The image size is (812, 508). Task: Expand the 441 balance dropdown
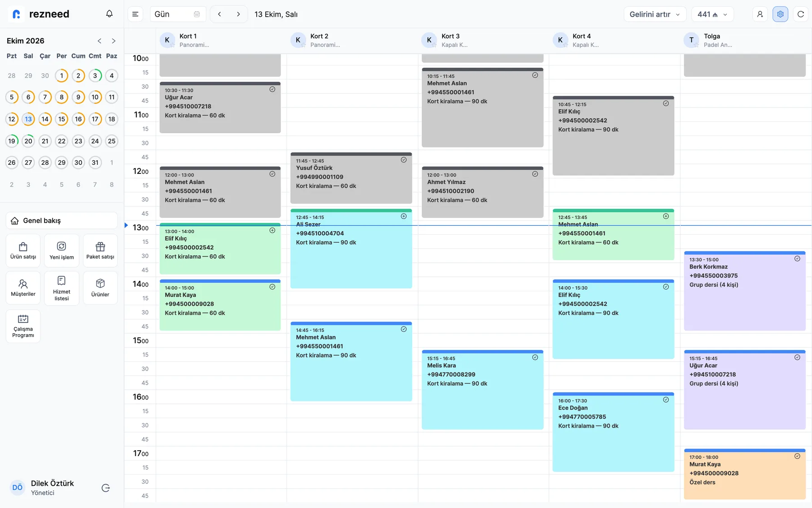712,14
